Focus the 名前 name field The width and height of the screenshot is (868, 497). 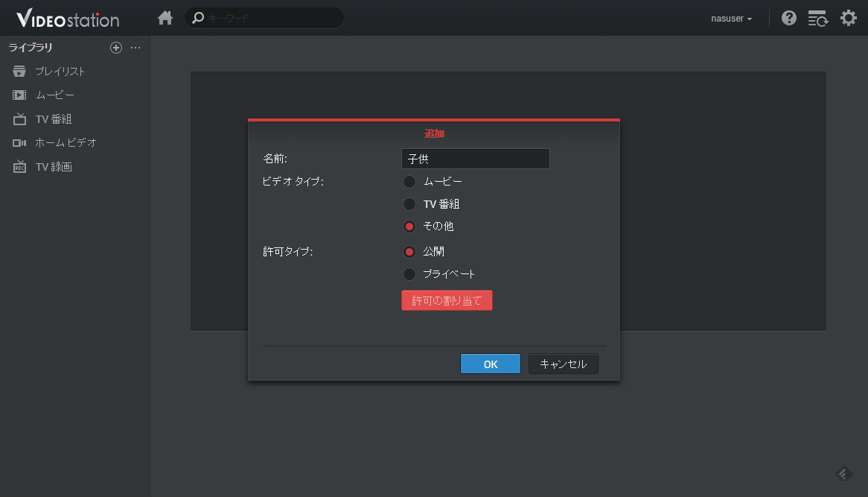[476, 159]
